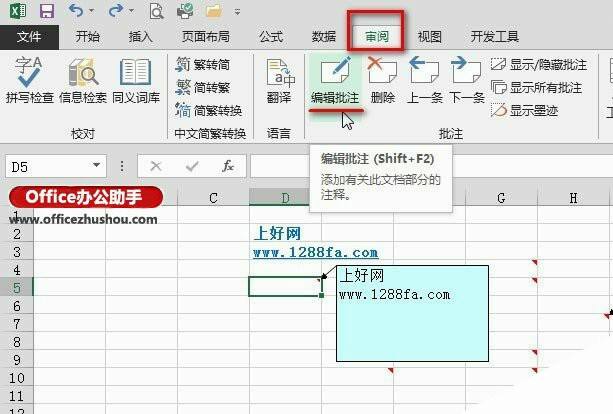Select the 数据 tab
613x414 pixels.
click(x=324, y=37)
